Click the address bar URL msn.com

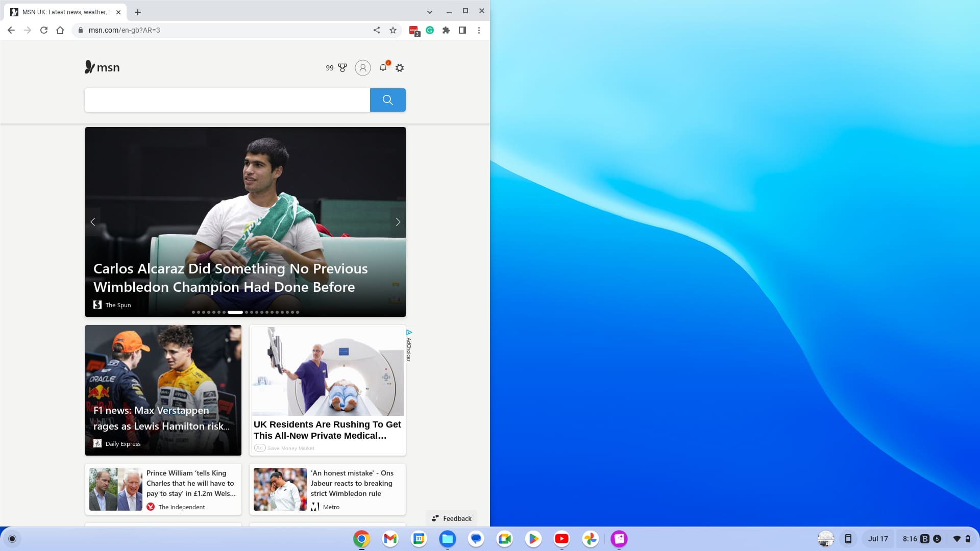(x=124, y=30)
